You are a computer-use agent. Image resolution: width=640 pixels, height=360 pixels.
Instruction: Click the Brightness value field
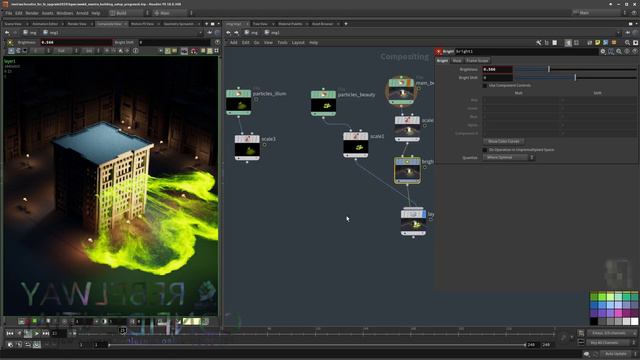tap(497, 69)
